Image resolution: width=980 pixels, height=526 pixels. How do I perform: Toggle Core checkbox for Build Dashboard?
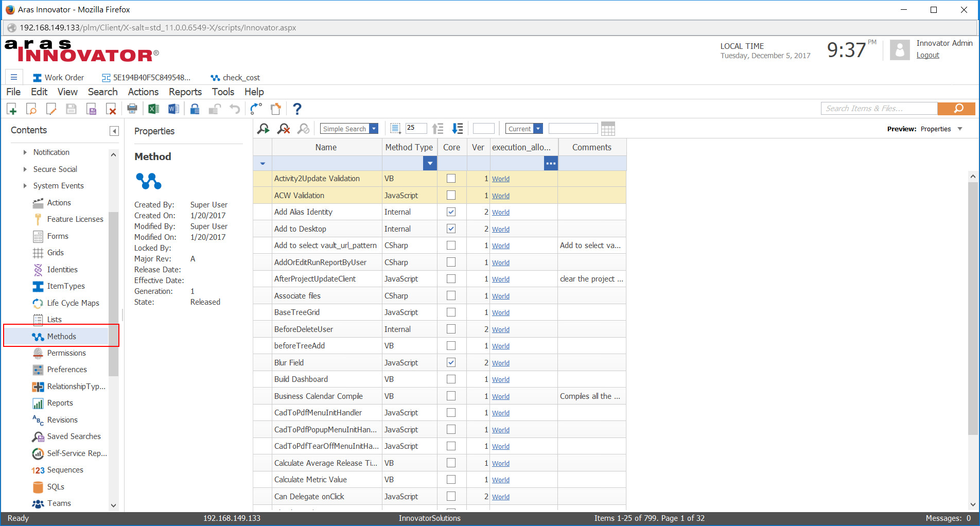(x=451, y=379)
